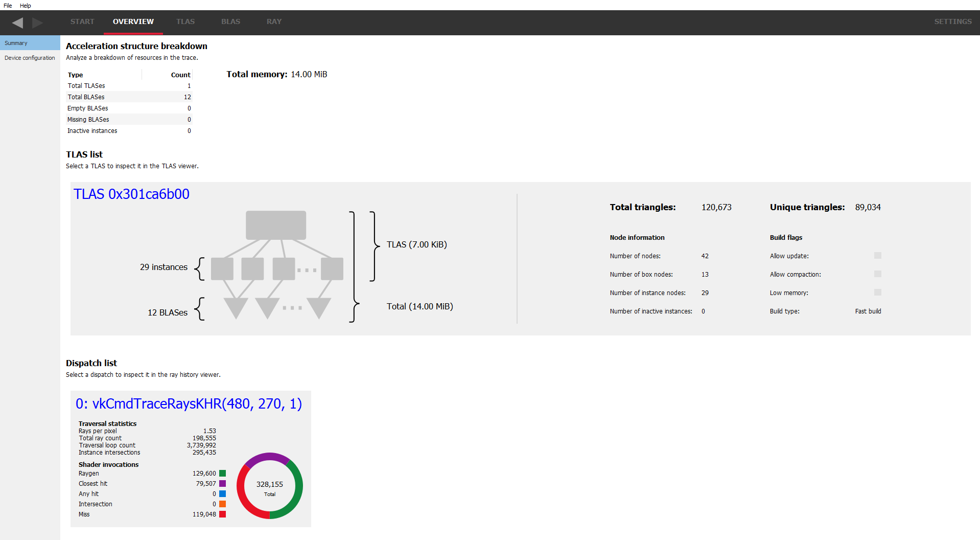Open the File menu
The width and height of the screenshot is (980, 540).
tap(8, 6)
